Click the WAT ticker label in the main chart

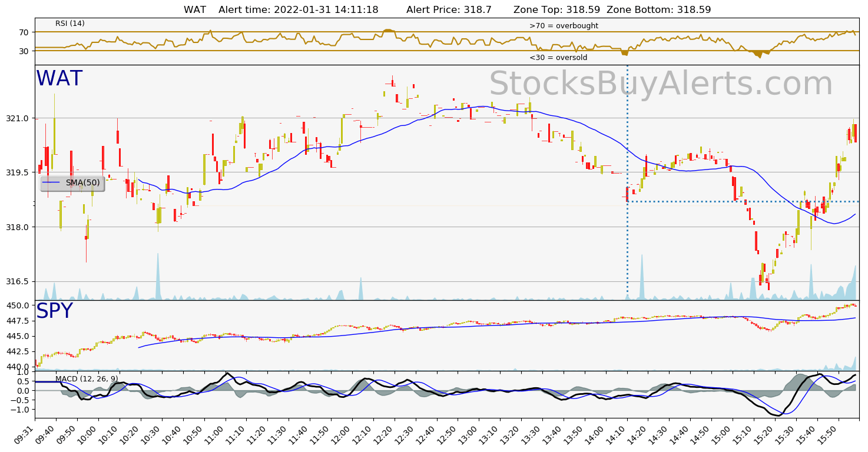tap(59, 79)
